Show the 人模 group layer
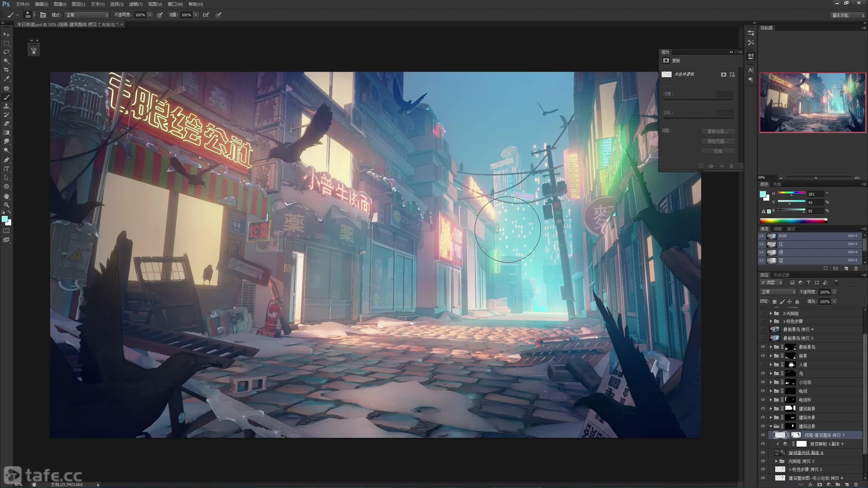868x488 pixels. tap(763, 365)
